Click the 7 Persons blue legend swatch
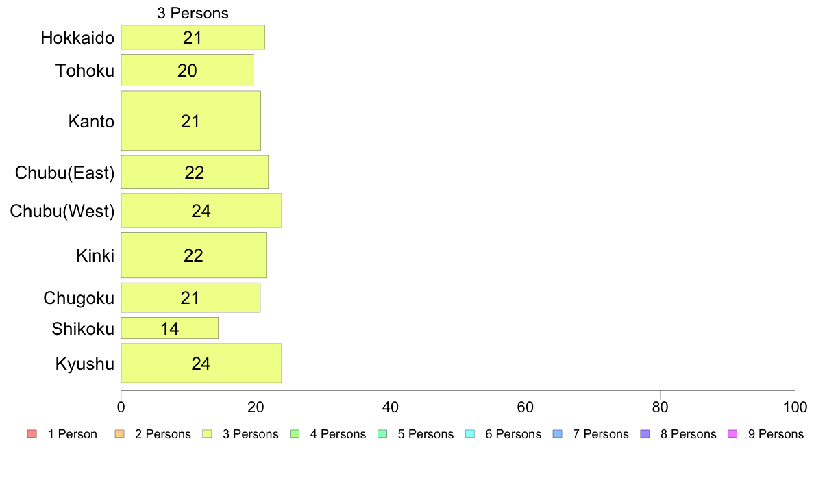 click(x=558, y=434)
